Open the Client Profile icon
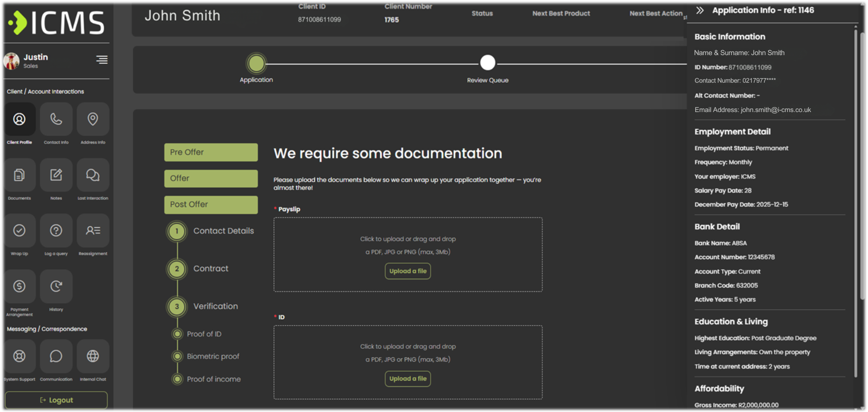 (x=19, y=119)
